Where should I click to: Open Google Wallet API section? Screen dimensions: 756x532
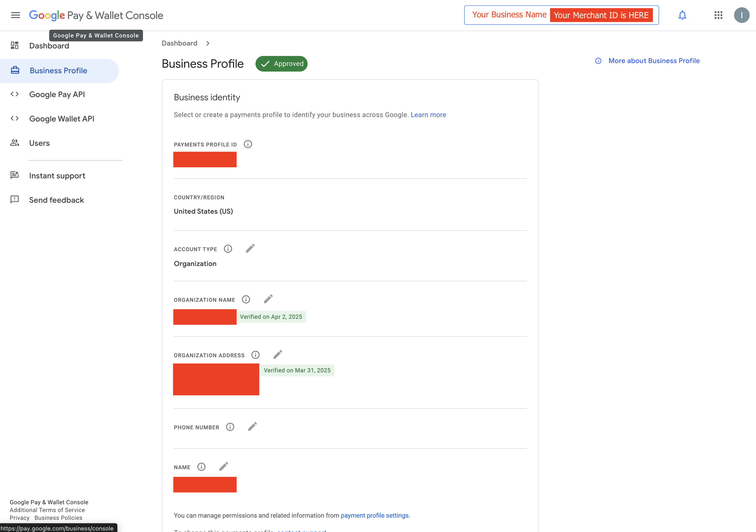point(62,119)
